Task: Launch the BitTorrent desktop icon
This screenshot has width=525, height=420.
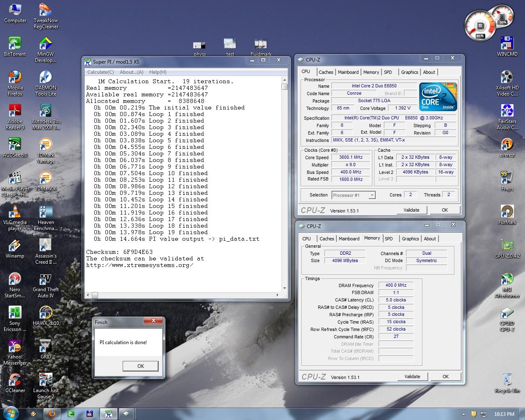Action: [15, 47]
